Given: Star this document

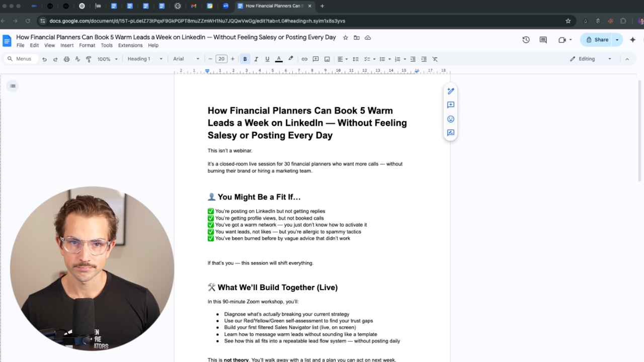Looking at the screenshot, I should (x=346, y=38).
